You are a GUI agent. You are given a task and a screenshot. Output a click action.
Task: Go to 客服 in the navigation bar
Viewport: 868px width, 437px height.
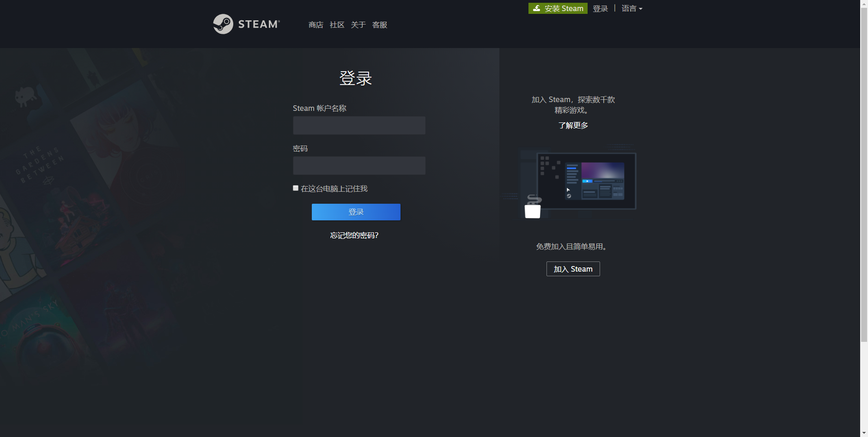[379, 25]
